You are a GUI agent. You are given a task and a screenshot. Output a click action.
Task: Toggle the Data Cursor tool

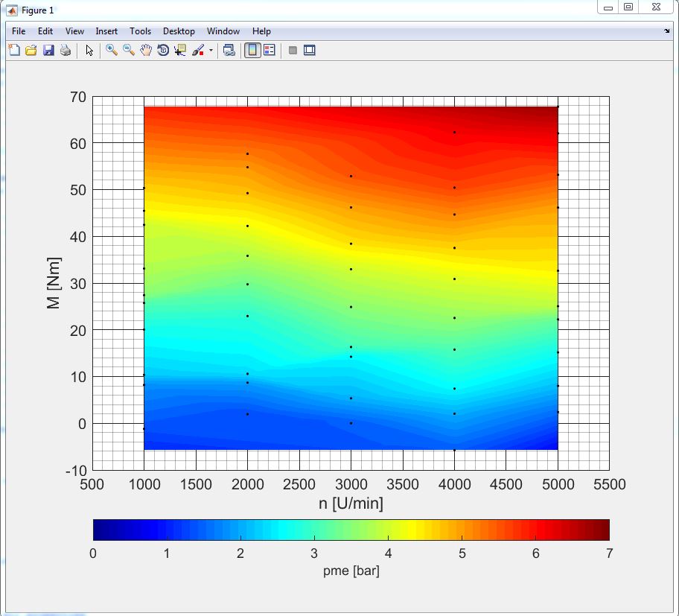[x=180, y=51]
